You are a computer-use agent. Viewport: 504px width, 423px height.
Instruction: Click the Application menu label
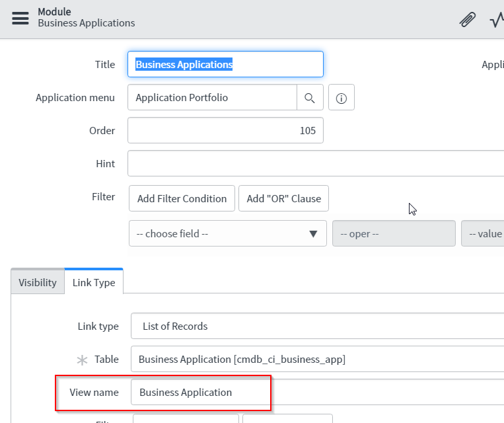point(75,97)
